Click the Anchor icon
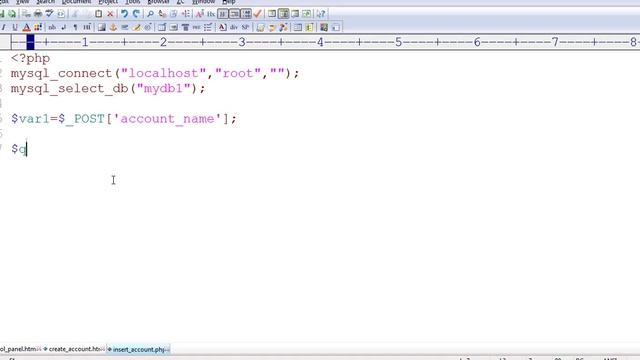This screenshot has height=360, width=640. [113, 27]
